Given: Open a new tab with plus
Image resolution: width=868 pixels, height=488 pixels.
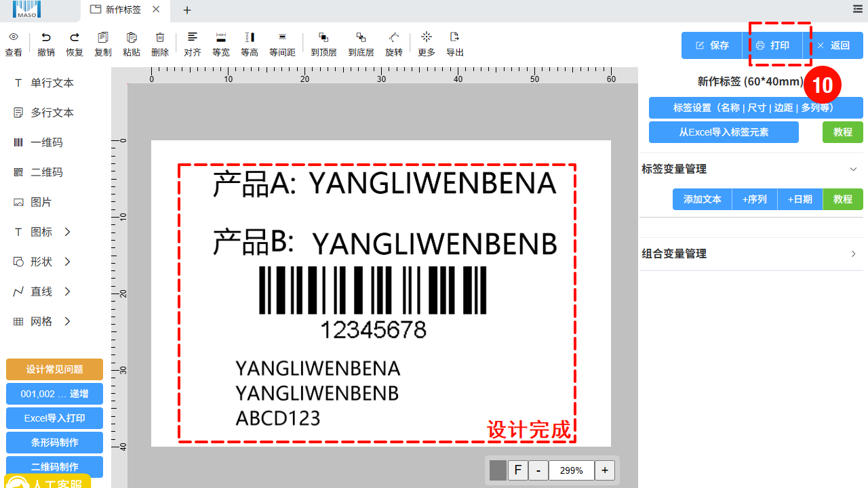Looking at the screenshot, I should coord(187,10).
